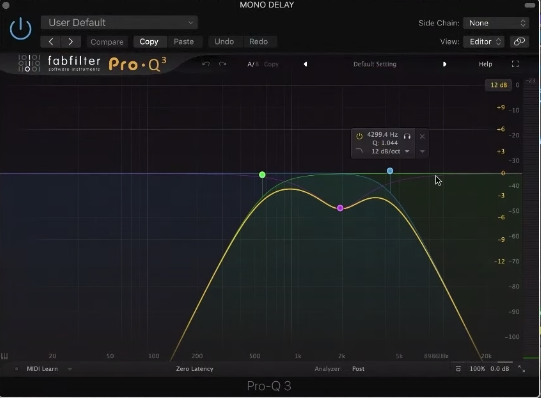This screenshot has width=541, height=398.
Task: Select the green EQ band node
Action: pyautogui.click(x=262, y=175)
